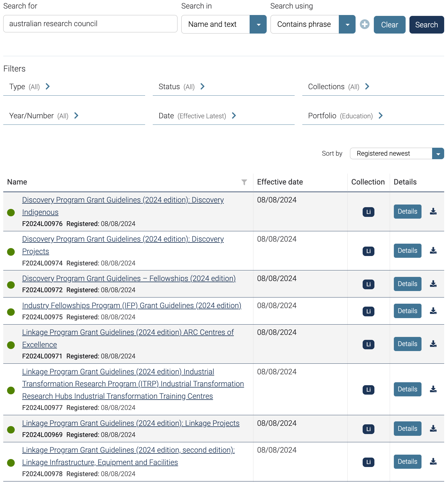Expand the Date Effective Latest filter
The height and width of the screenshot is (482, 448).
(223, 116)
